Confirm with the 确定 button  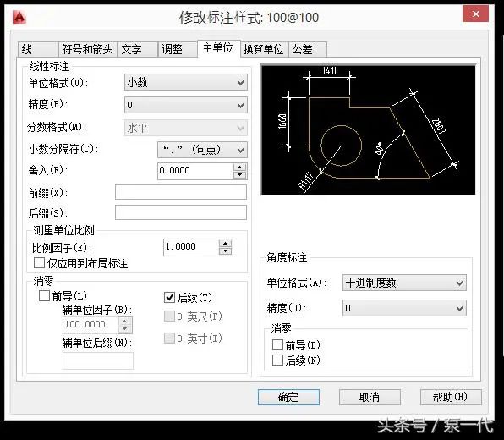(288, 397)
